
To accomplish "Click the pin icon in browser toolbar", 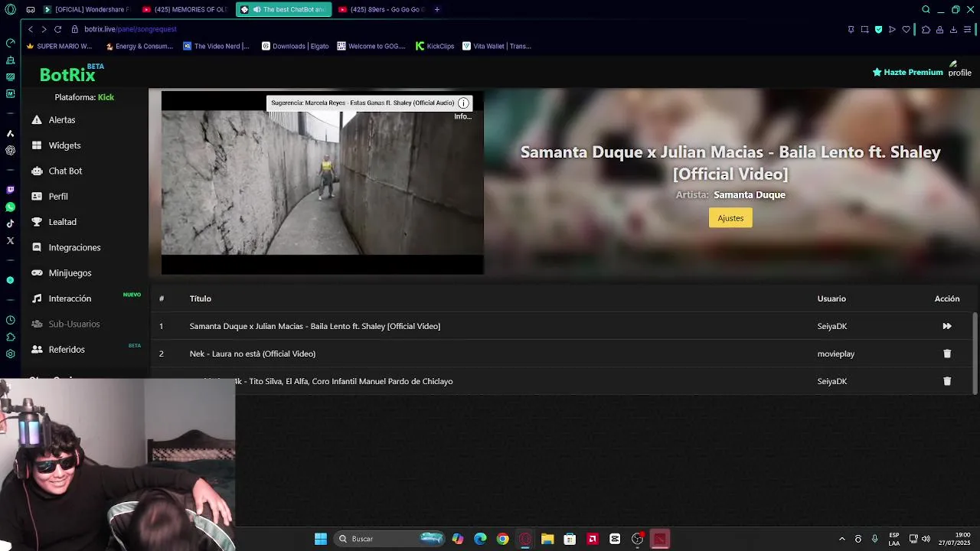I will 851,29.
